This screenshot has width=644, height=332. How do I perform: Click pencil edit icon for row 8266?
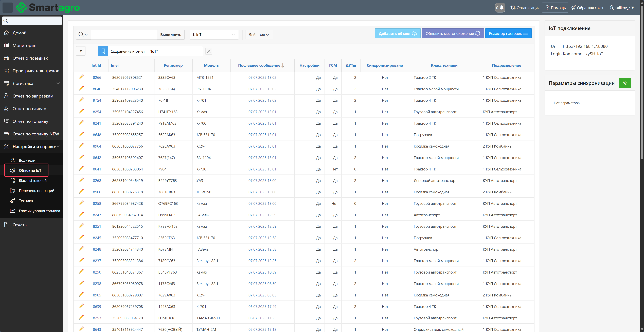click(81, 77)
